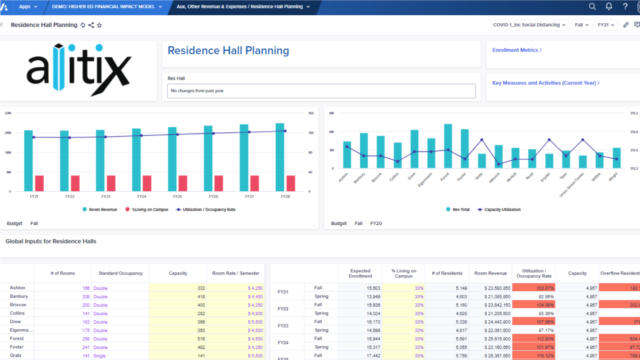
Task: Select the Standard Occupancy column header
Action: click(x=120, y=273)
